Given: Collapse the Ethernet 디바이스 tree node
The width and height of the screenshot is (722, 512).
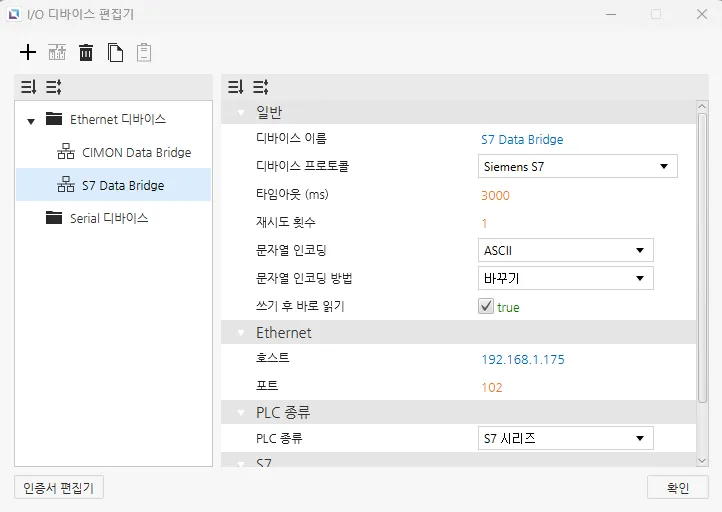Looking at the screenshot, I should click(x=31, y=121).
